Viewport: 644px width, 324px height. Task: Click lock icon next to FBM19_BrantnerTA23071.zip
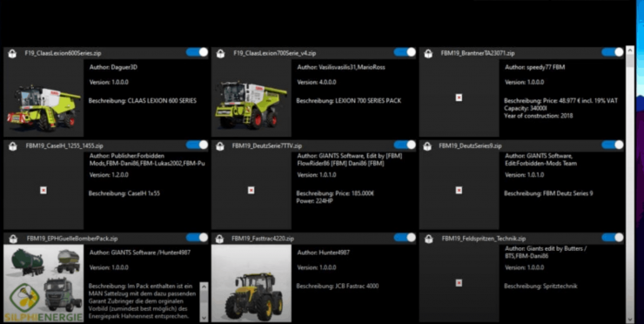(428, 53)
